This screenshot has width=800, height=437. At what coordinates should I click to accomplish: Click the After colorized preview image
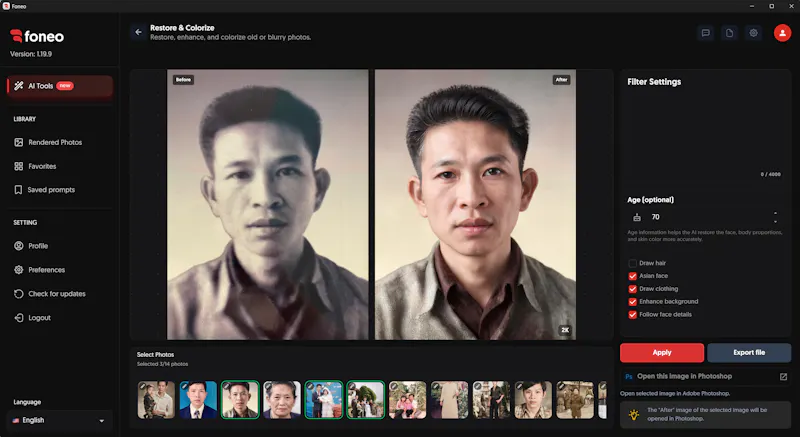coord(475,204)
